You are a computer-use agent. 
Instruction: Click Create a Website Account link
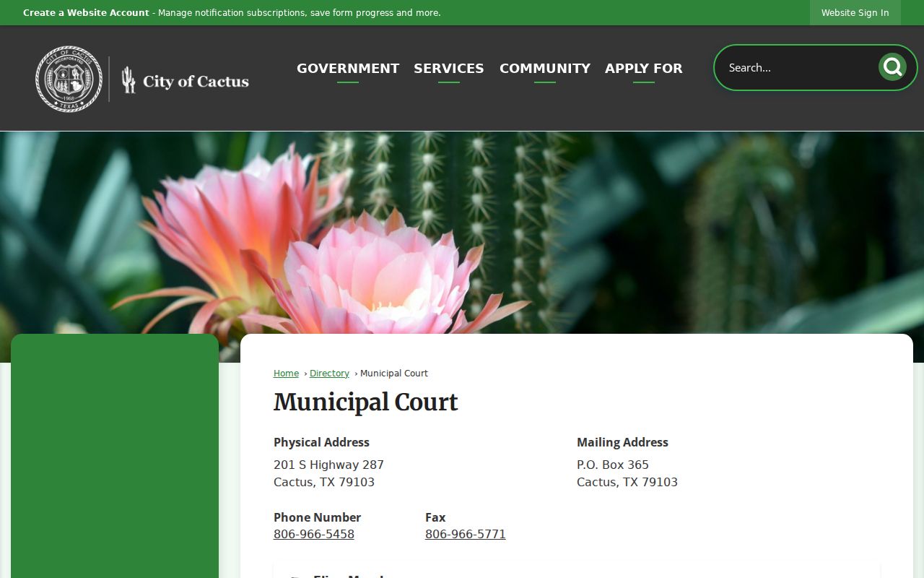[x=86, y=13]
